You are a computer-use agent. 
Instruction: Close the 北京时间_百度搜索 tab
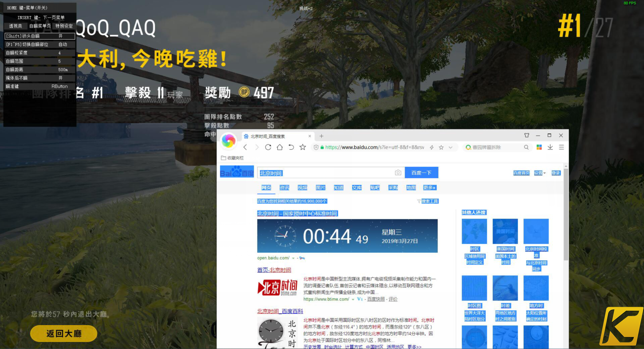(310, 136)
